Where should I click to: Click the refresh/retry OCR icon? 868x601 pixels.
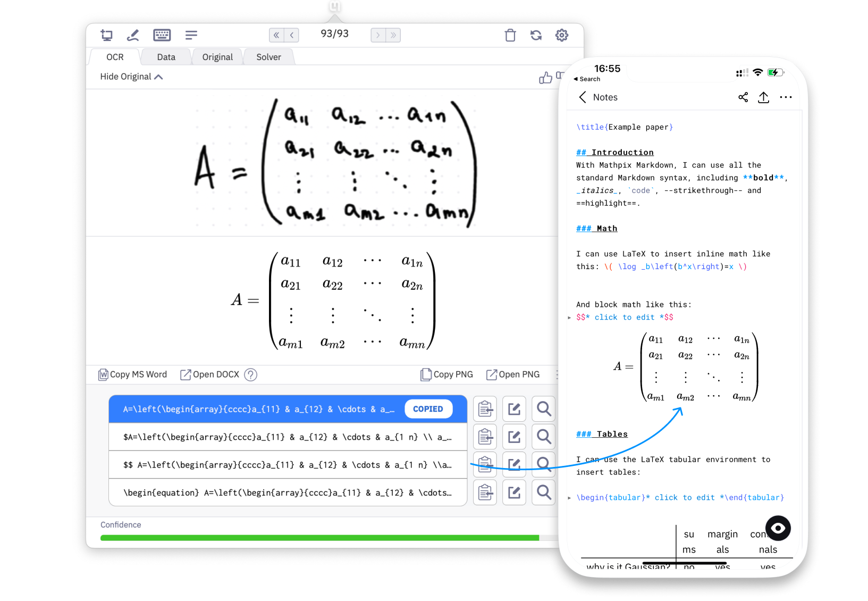click(536, 35)
